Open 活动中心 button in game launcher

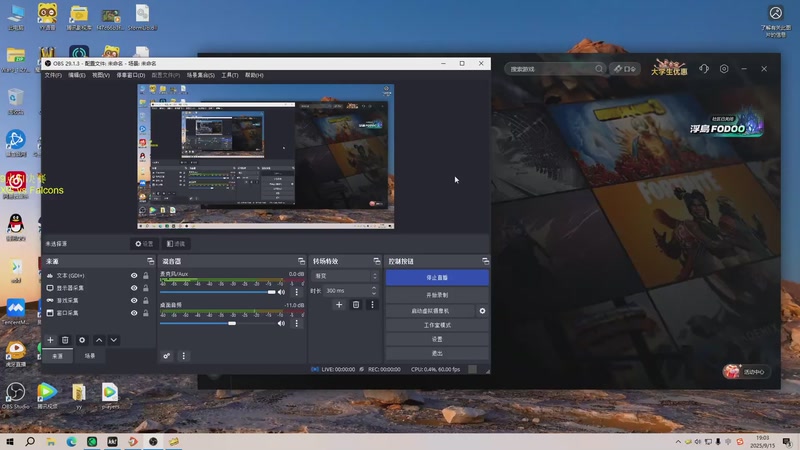[x=746, y=371]
